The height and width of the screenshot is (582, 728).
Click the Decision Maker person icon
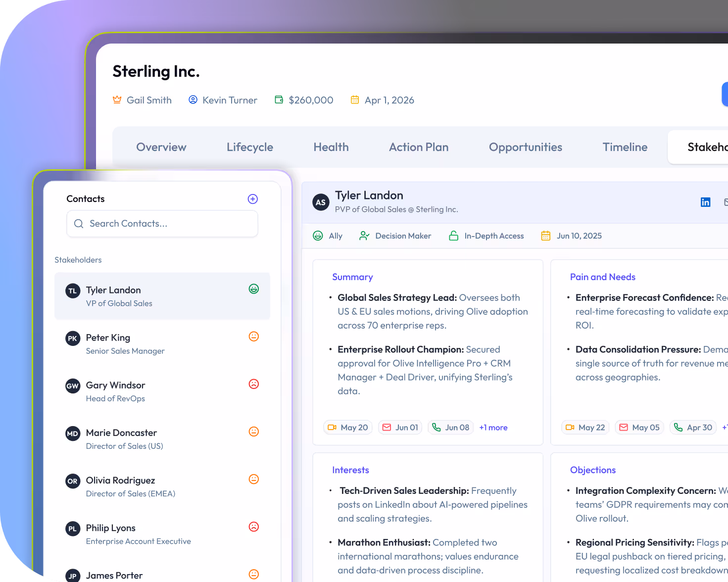coord(364,236)
